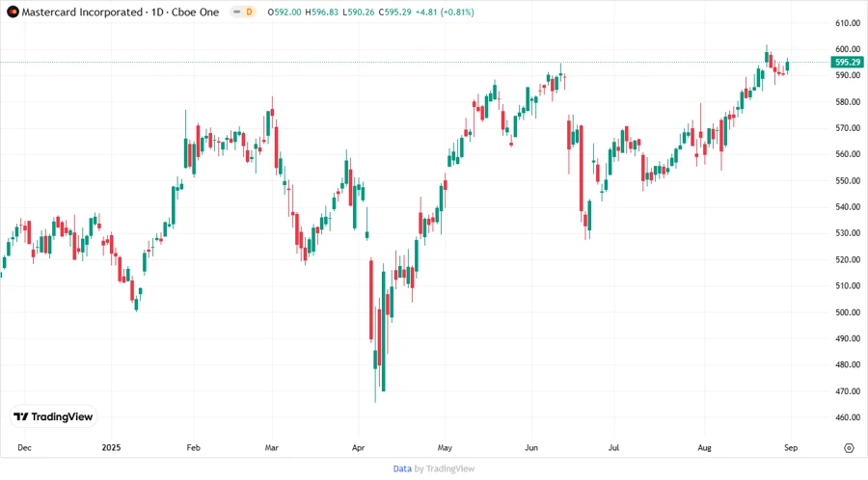This screenshot has height=480, width=868.
Task: Click the 560.00 price axis label
Action: tap(848, 154)
